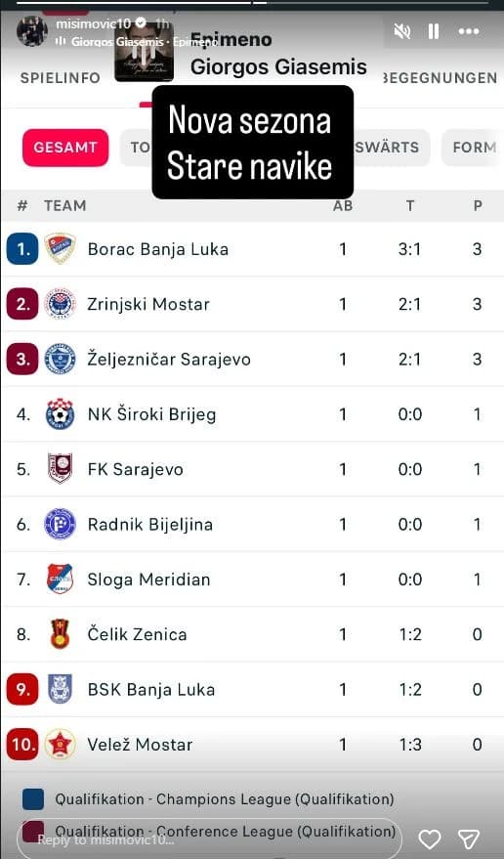Image resolution: width=504 pixels, height=859 pixels.
Task: Unmute the story sound icon
Action: 402,31
